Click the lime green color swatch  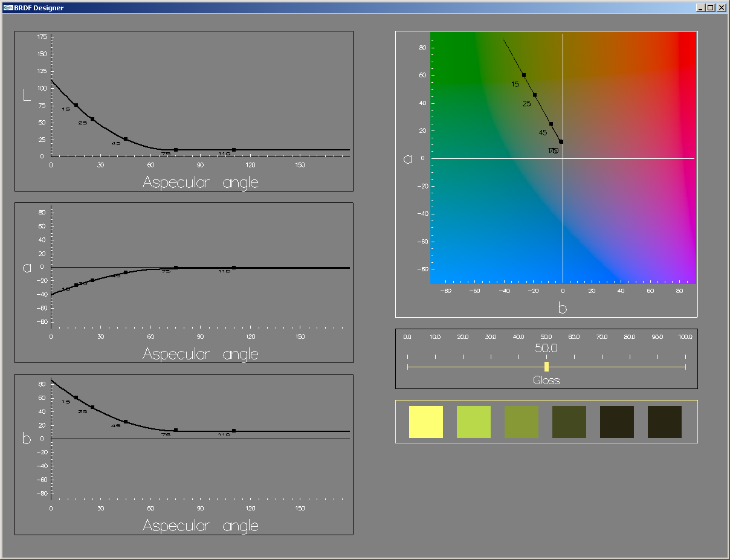[474, 422]
